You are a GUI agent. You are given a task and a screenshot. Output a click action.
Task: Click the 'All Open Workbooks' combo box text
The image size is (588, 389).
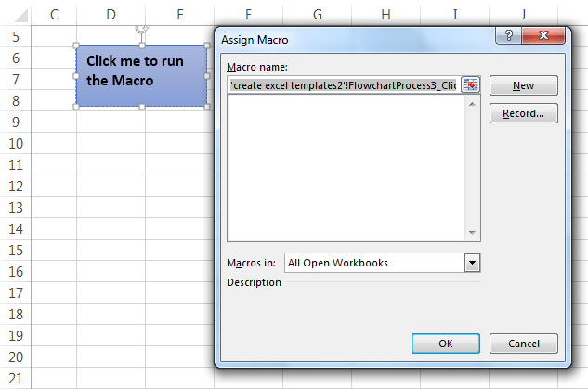click(338, 263)
